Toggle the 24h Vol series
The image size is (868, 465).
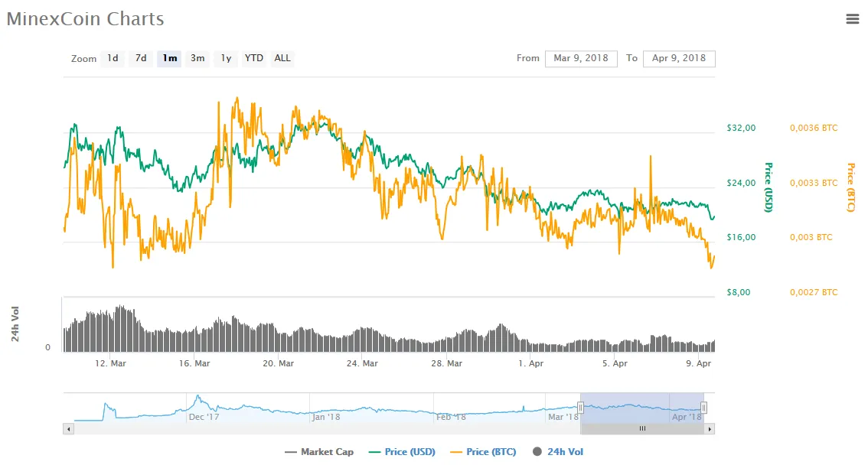tap(558, 452)
